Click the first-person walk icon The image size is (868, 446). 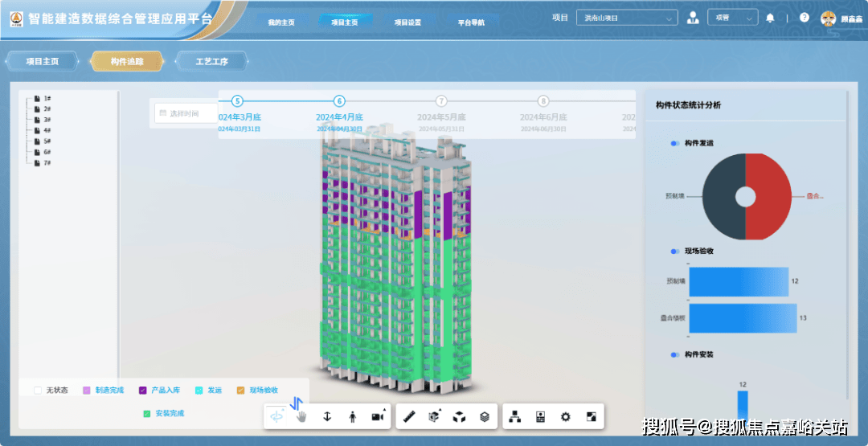click(352, 416)
